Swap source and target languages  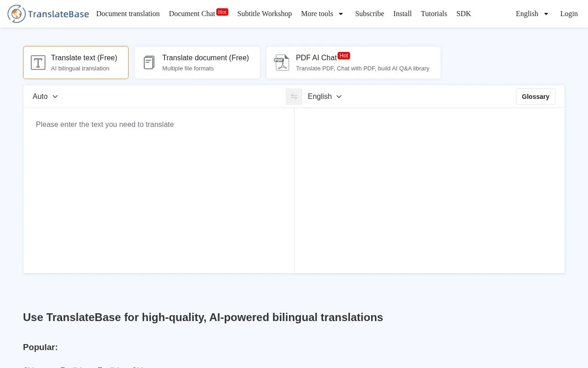(x=294, y=97)
